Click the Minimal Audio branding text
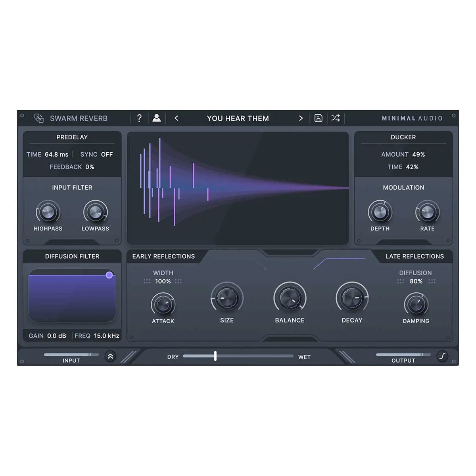476x476 pixels. [413, 118]
